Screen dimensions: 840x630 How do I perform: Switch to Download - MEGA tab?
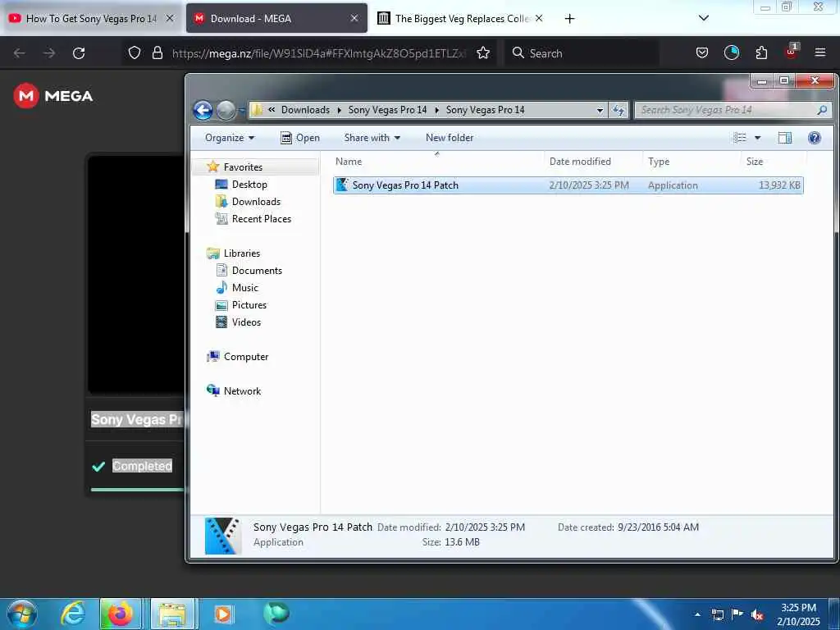pos(277,18)
